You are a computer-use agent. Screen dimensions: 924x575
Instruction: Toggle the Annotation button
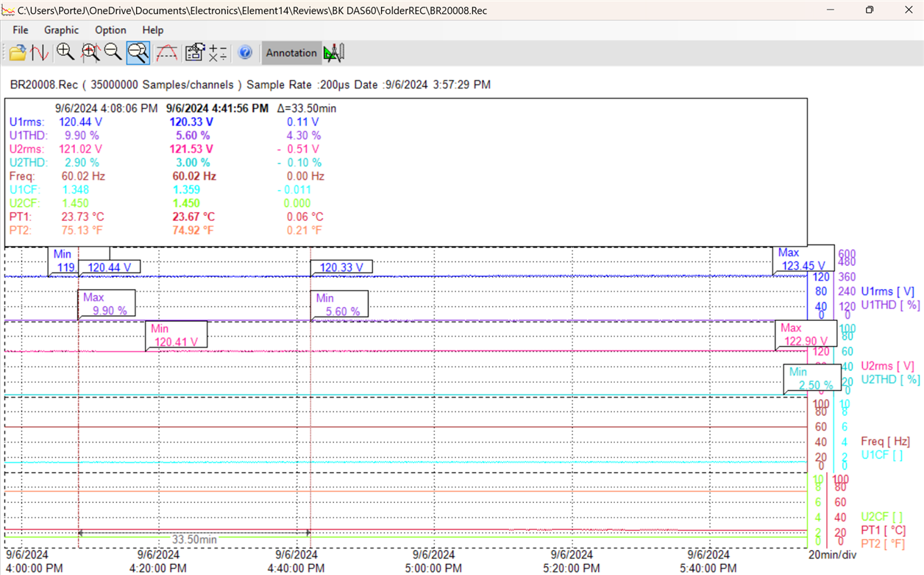tap(291, 52)
